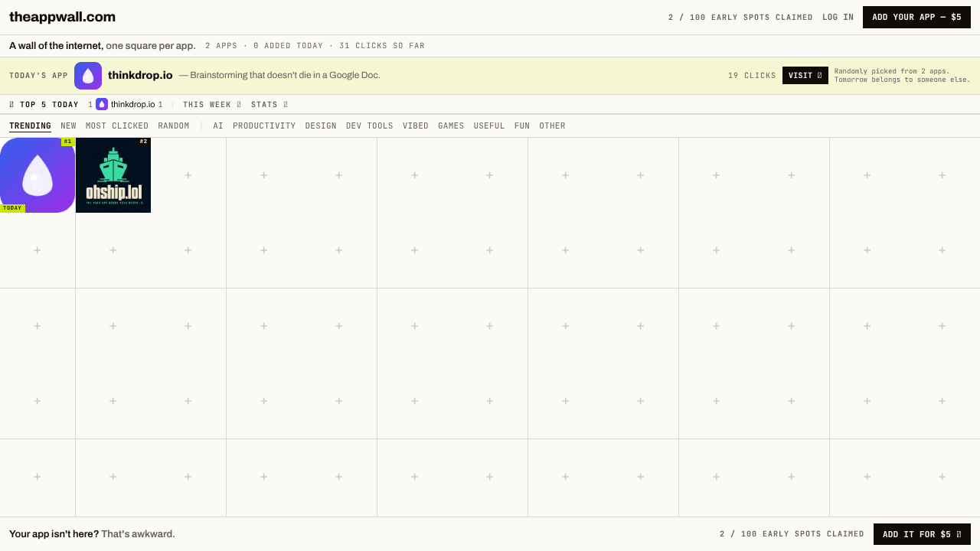The width and height of the screenshot is (980, 551).
Task: Filter wall by Fun category
Action: tap(522, 126)
